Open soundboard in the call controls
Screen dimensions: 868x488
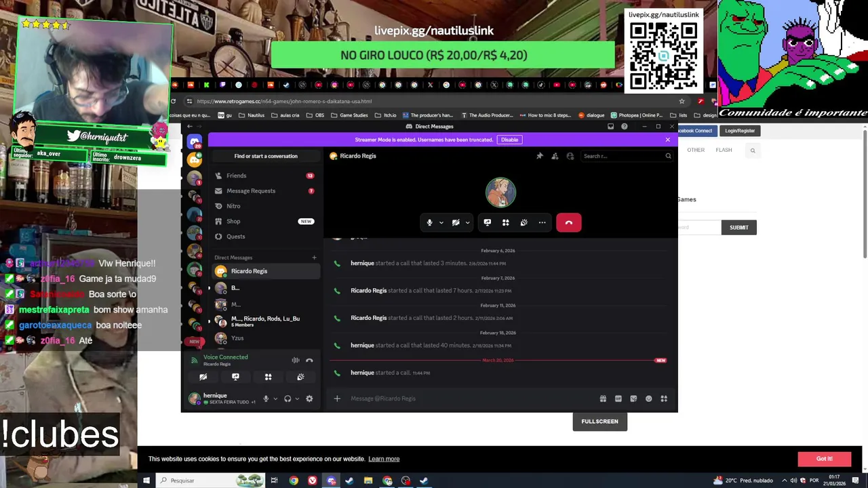tap(524, 222)
